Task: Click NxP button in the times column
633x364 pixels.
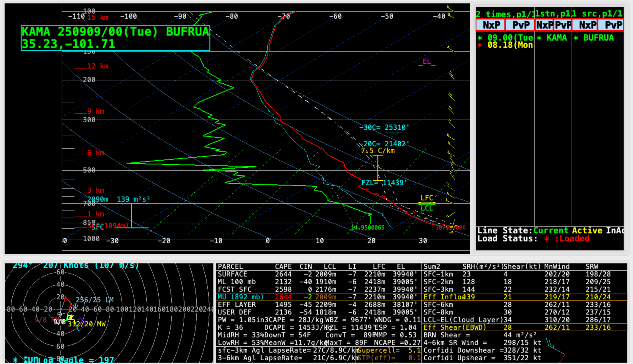Action: click(x=491, y=25)
